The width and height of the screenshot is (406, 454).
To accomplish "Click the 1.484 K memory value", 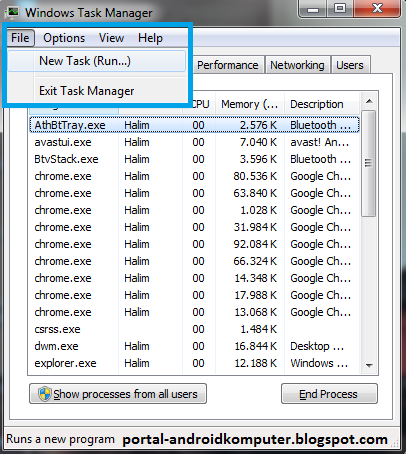I will coord(259,329).
